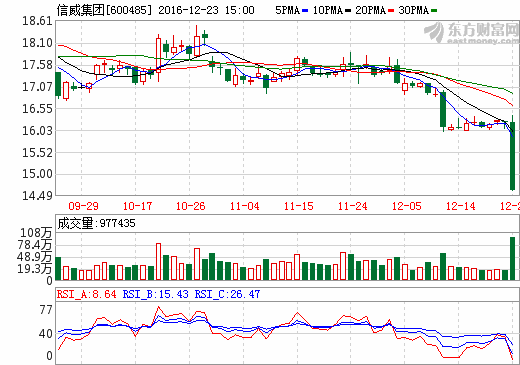Click the last large green candlestick body
Image resolution: width=520 pixels, height=365 pixels.
pyautogui.click(x=513, y=156)
